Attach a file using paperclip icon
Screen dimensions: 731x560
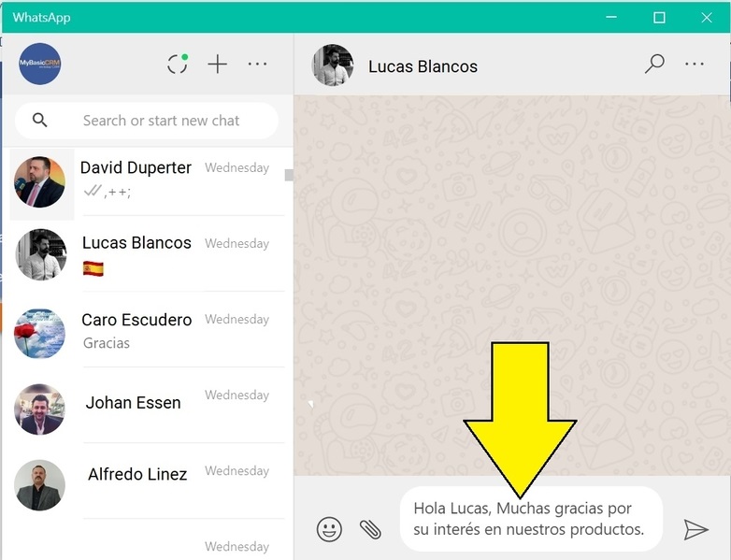(370, 530)
